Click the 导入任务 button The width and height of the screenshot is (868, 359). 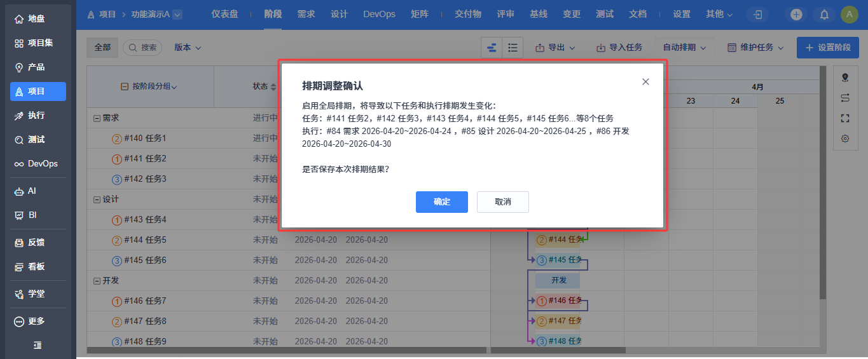pyautogui.click(x=619, y=48)
